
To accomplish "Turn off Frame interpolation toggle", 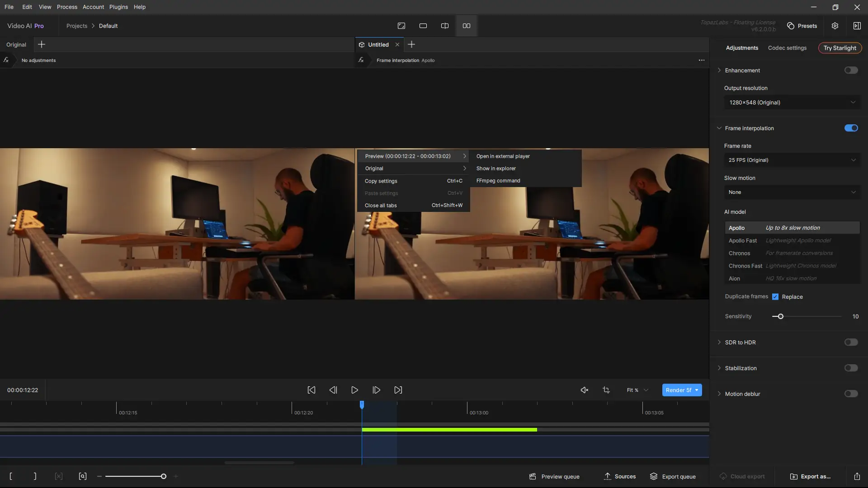I will [851, 128].
